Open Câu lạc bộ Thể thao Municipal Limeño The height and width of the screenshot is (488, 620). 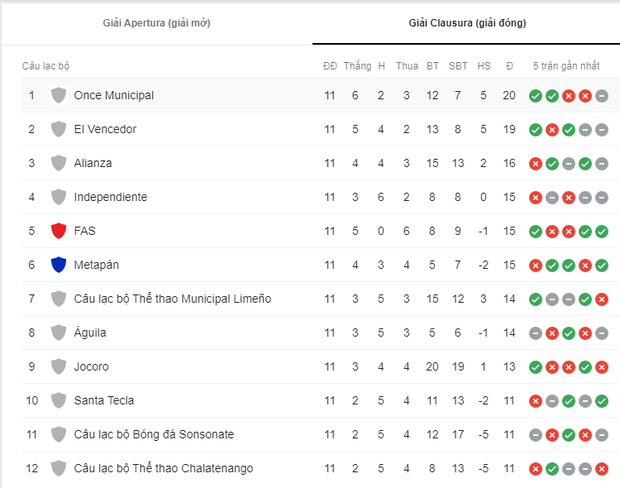pyautogui.click(x=172, y=299)
